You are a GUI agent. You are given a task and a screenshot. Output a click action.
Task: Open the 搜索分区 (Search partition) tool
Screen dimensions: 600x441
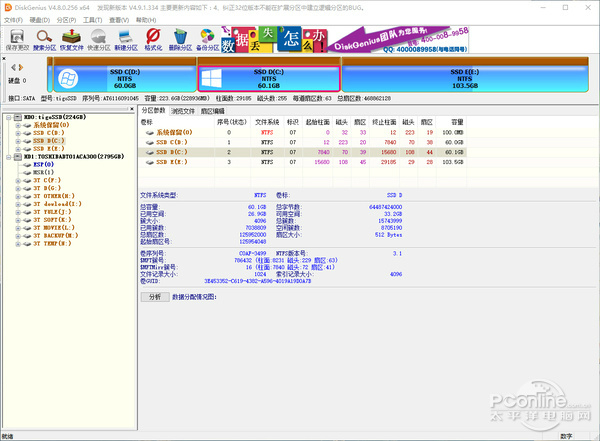pos(45,40)
